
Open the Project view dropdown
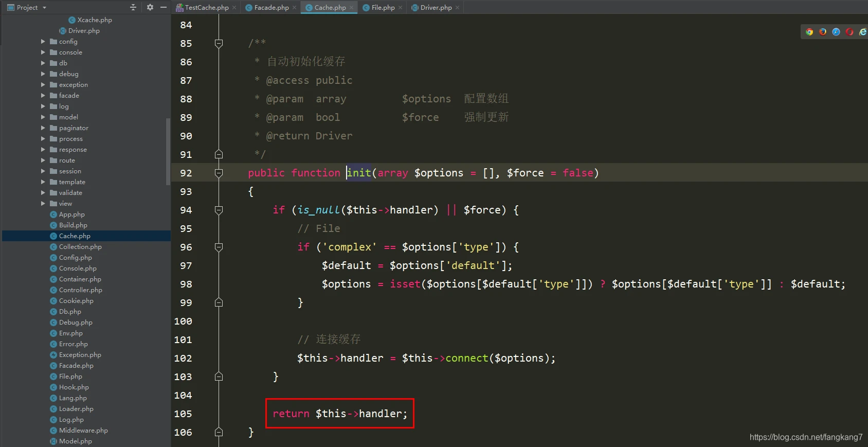tap(44, 8)
